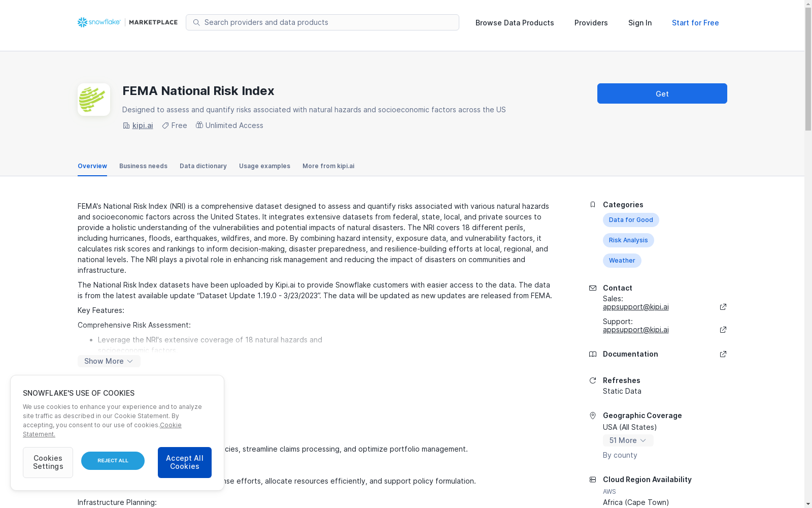The image size is (812, 508).
Task: Click the Support appsupport@kipi.ai email link
Action: pos(636,330)
